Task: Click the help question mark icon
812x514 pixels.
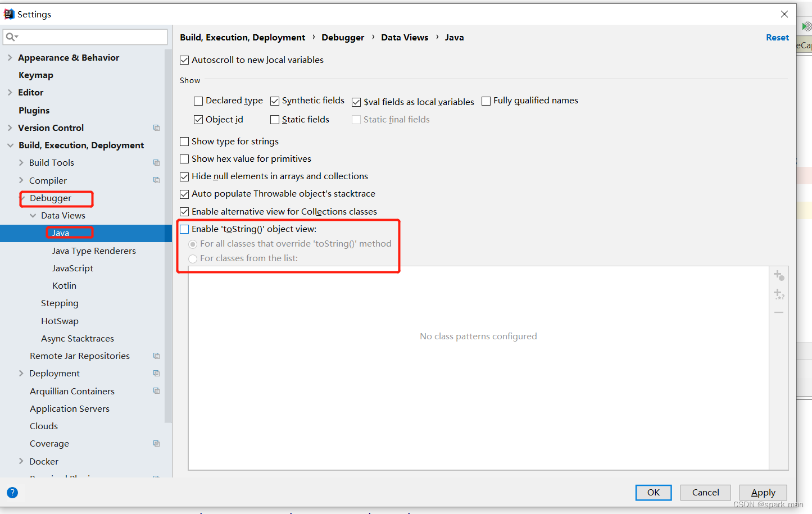Action: click(x=12, y=493)
